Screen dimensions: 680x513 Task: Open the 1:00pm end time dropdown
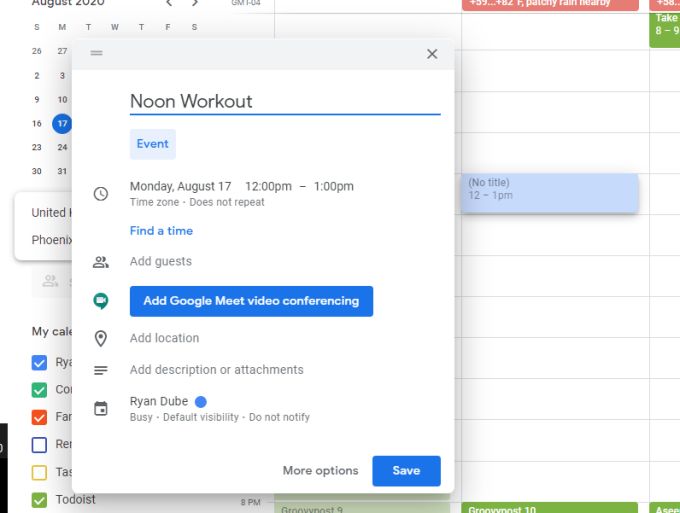pyautogui.click(x=333, y=186)
